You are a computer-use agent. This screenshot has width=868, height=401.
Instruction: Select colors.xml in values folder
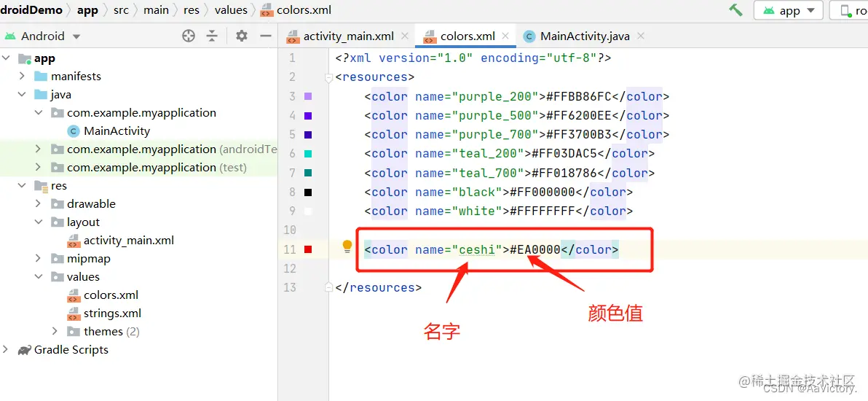pyautogui.click(x=111, y=295)
